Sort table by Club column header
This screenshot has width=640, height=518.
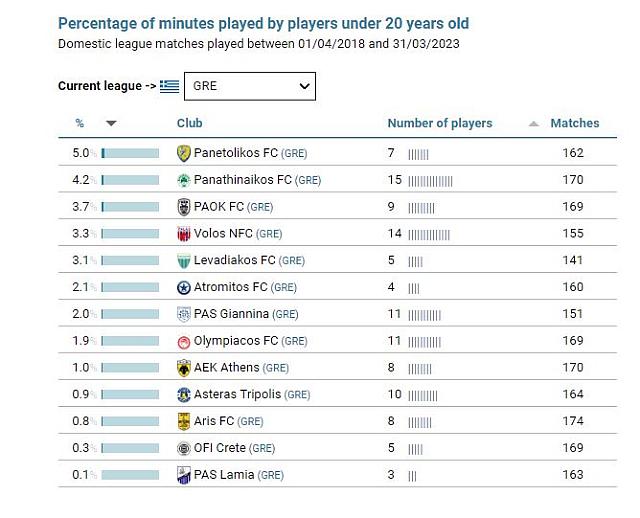[190, 123]
